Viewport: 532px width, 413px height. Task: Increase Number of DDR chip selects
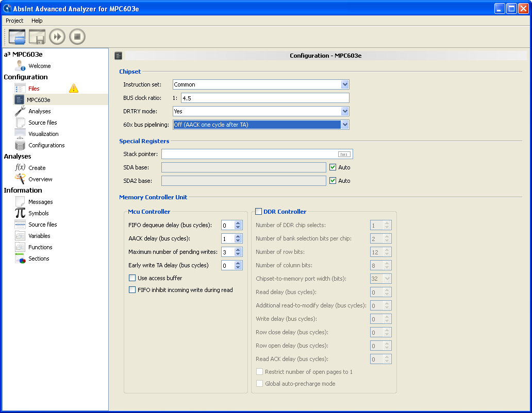387,223
